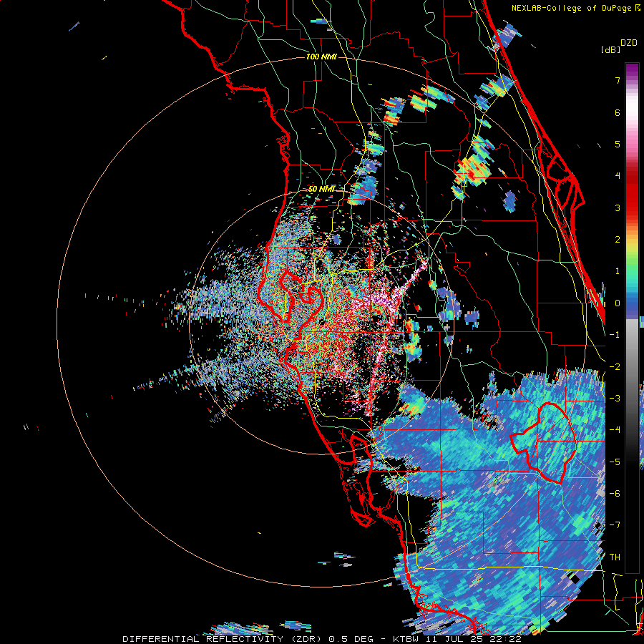This screenshot has height=644, width=644.
Task: Click the 4 value on color scale
Action: (x=618, y=176)
